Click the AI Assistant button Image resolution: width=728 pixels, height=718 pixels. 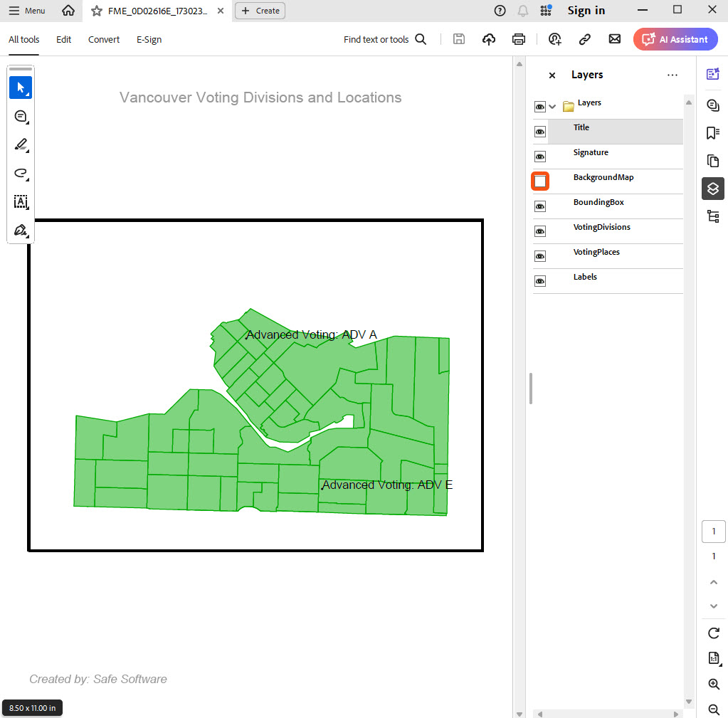pos(675,39)
